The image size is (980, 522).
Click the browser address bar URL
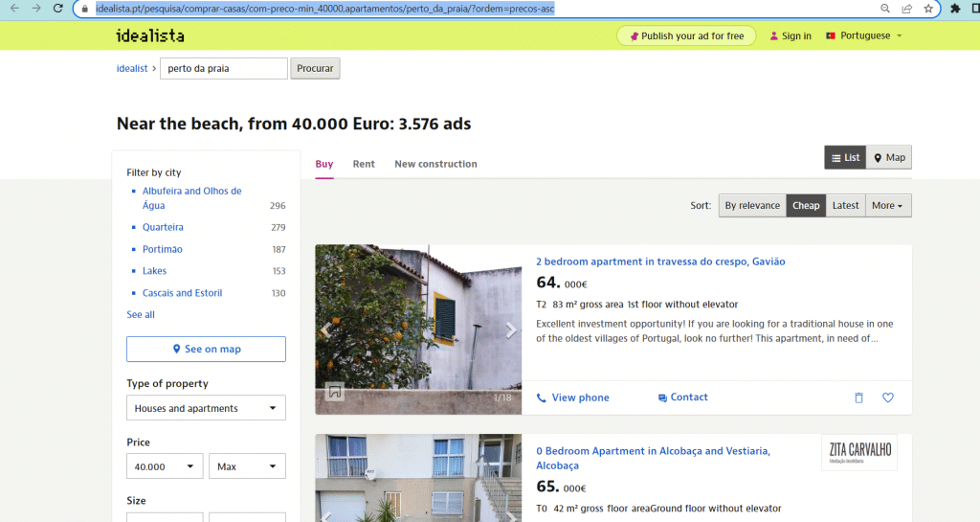pos(325,9)
